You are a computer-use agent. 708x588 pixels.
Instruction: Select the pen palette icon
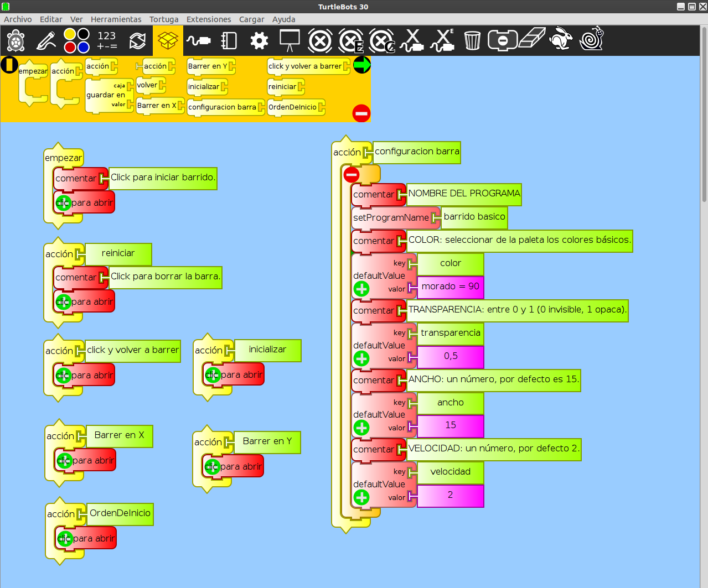point(46,40)
